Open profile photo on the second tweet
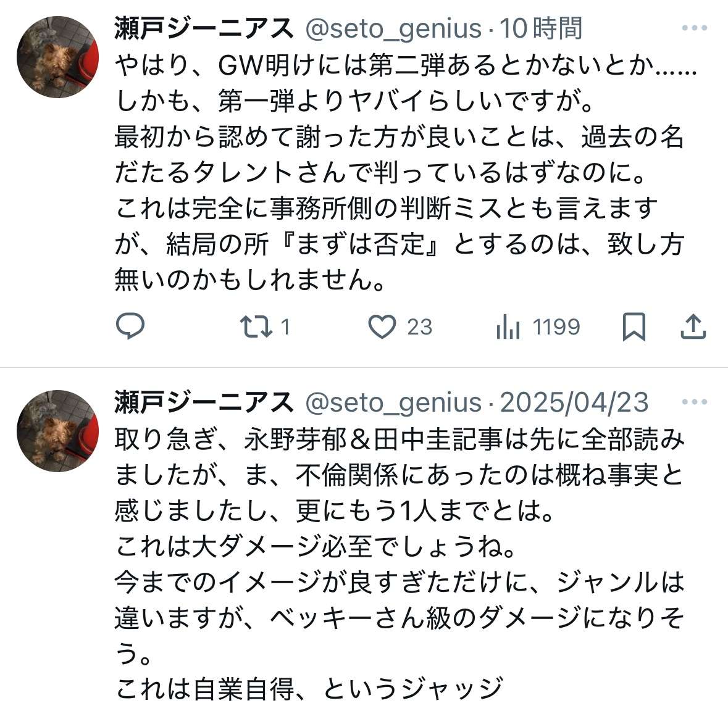Screen dimensions: 728x711 point(57,431)
